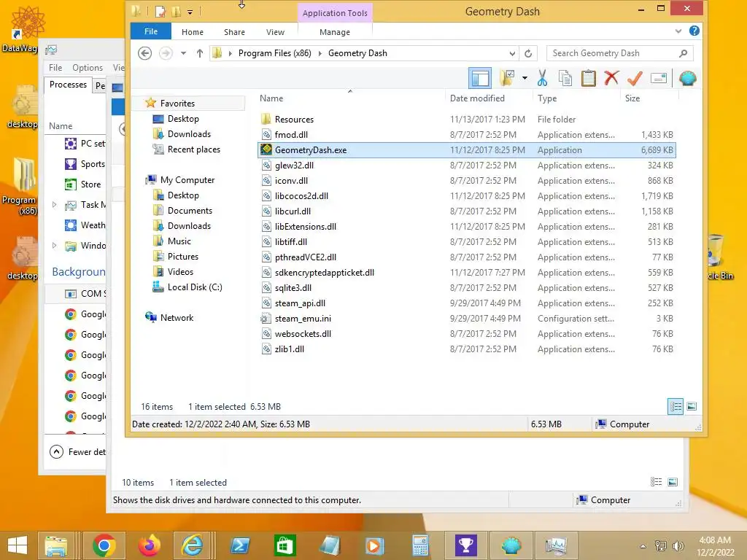Open Calculator from the taskbar
Viewport: 747px width, 560px height.
420,545
